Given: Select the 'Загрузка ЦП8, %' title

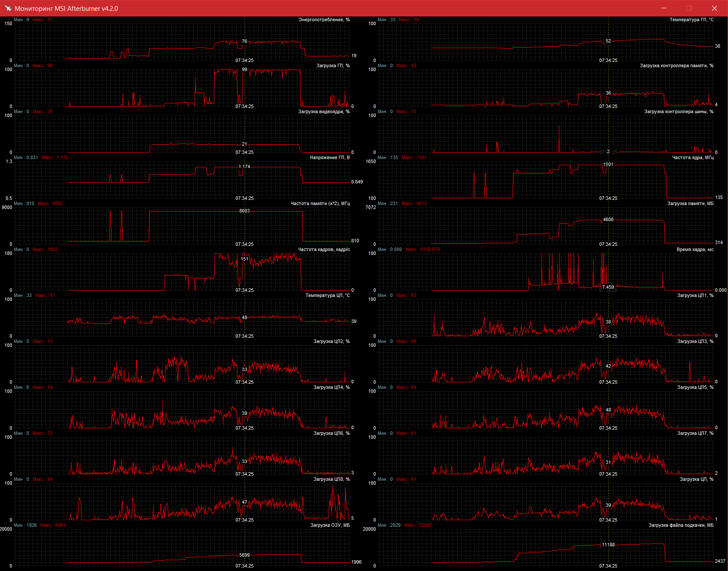Looking at the screenshot, I should (x=332, y=480).
